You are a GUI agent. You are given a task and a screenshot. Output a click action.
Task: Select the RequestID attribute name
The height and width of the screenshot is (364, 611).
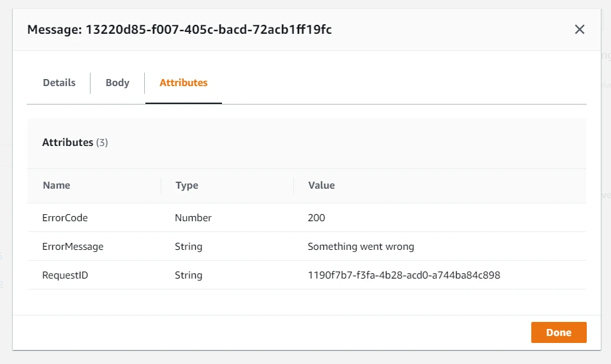(x=64, y=275)
